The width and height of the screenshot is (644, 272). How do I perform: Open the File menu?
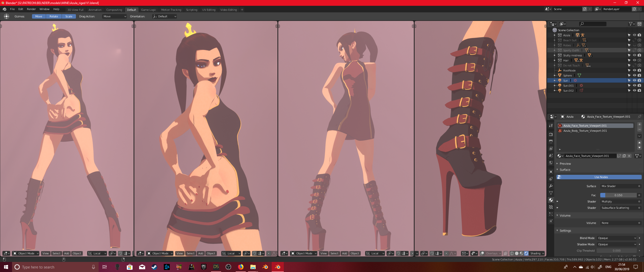[12, 9]
